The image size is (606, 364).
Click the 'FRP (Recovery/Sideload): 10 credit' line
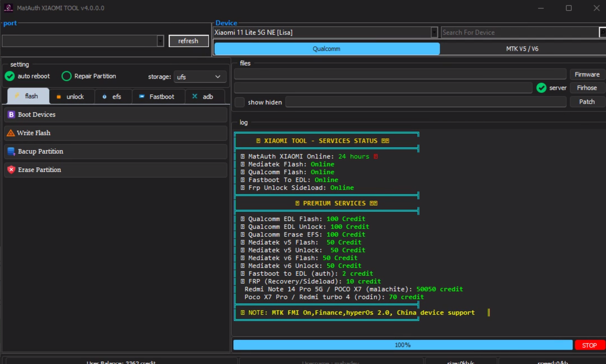(311, 281)
